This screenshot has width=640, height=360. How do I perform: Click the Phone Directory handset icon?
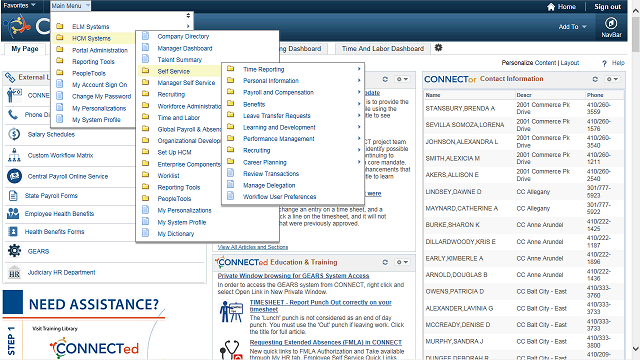click(x=13, y=115)
